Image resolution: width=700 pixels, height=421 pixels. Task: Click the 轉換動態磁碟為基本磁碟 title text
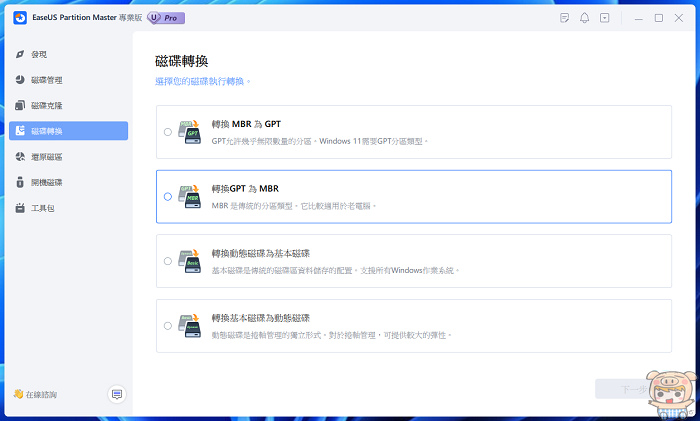pos(261,254)
